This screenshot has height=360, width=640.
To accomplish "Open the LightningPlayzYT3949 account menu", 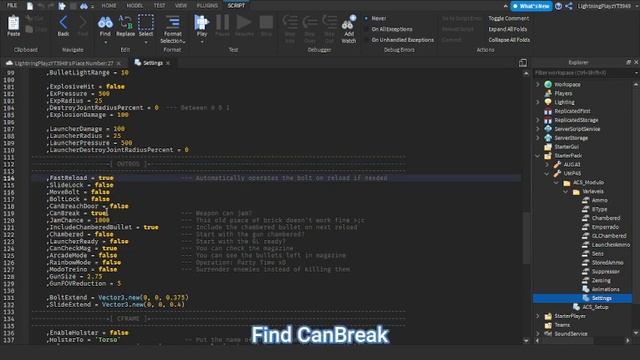I will click(x=604, y=6).
